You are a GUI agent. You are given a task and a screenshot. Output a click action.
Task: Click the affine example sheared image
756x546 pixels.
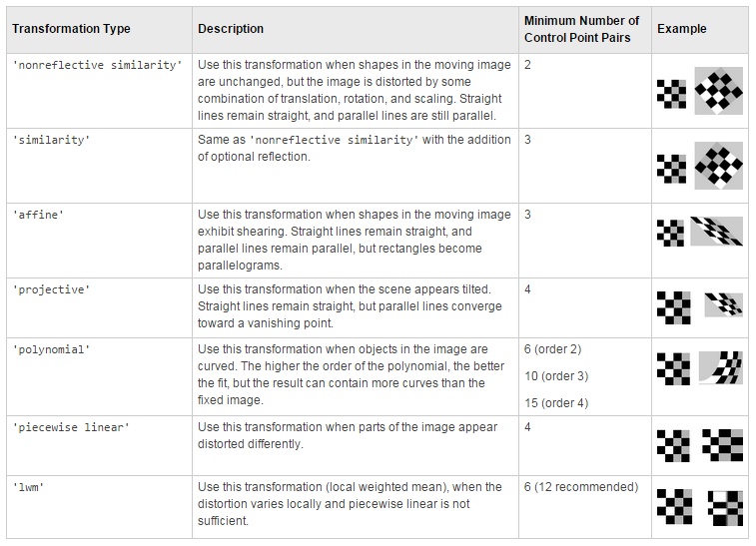(716, 232)
